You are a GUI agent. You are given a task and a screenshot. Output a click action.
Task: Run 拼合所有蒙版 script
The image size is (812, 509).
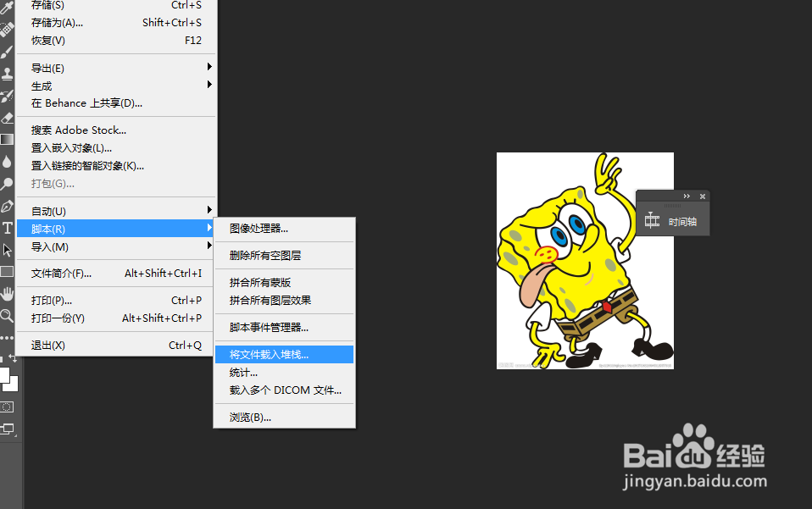(x=284, y=282)
